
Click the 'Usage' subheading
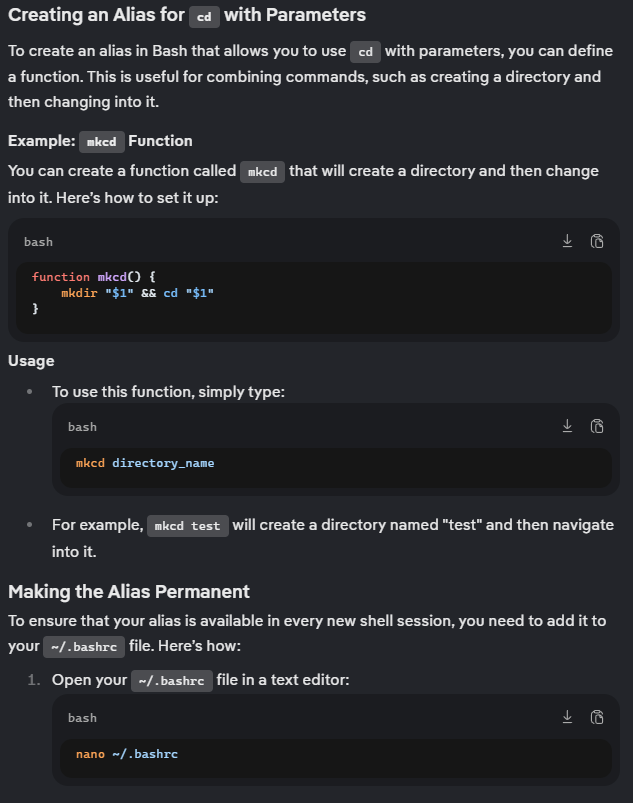pyautogui.click(x=31, y=361)
